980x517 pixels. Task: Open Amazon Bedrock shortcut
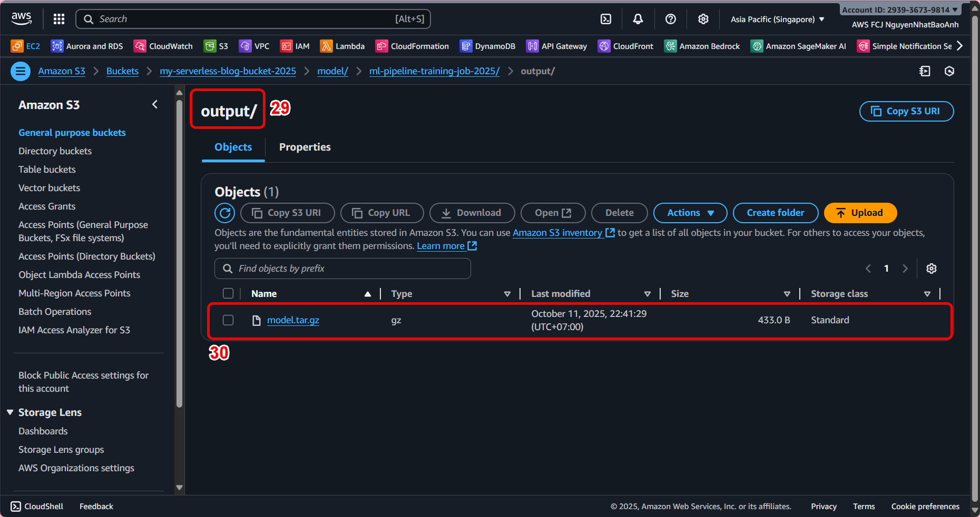(702, 46)
